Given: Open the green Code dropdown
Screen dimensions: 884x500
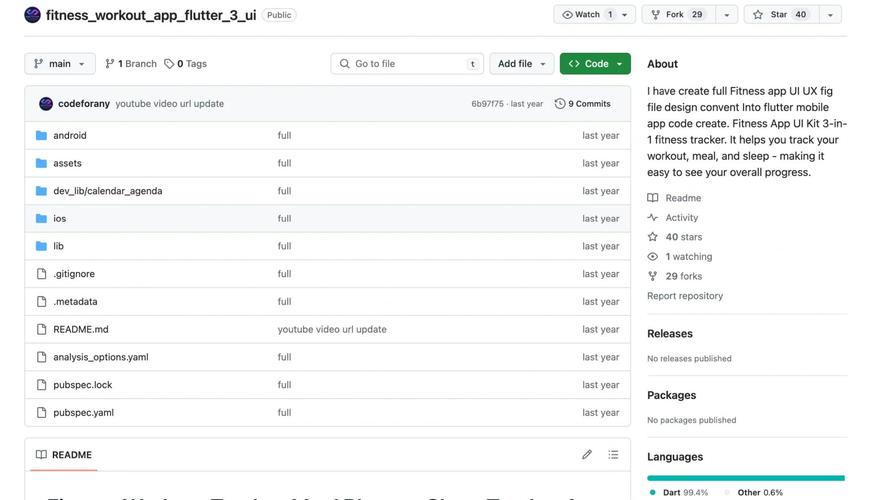Looking at the screenshot, I should click(595, 64).
